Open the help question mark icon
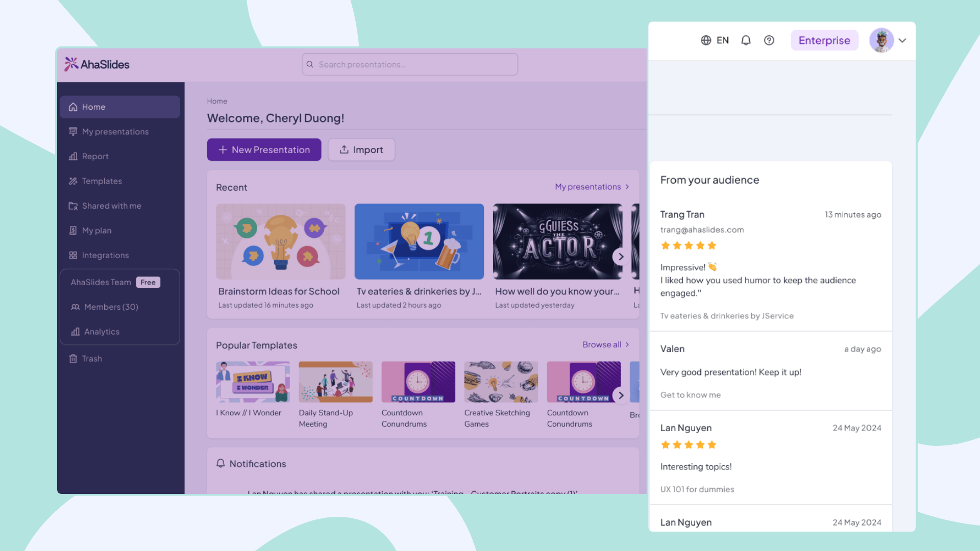 point(769,40)
